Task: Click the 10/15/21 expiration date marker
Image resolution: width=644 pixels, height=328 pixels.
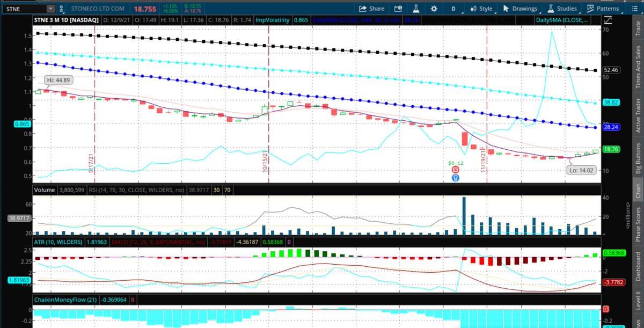Action: (x=265, y=161)
